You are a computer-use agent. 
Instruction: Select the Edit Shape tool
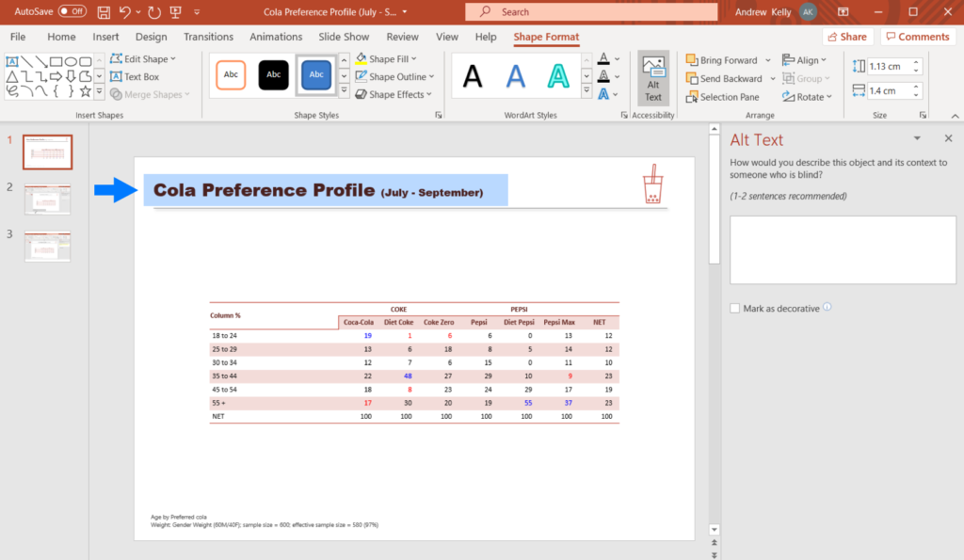141,57
